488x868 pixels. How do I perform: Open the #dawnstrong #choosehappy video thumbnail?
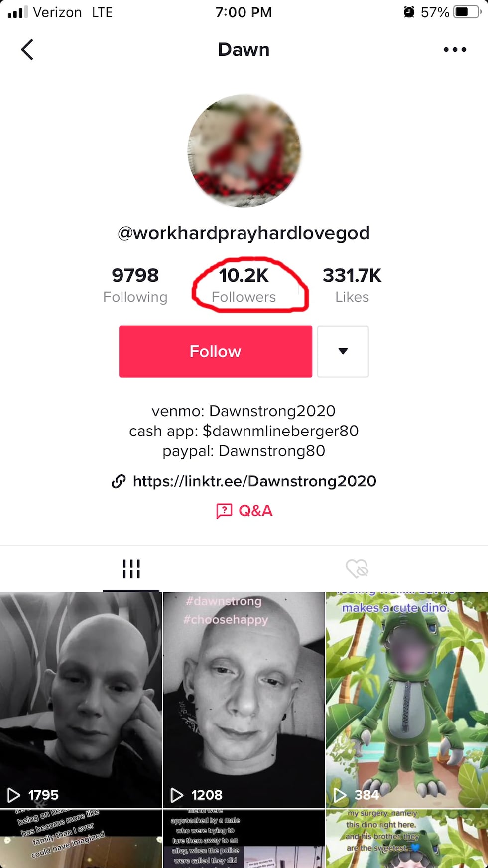[244, 698]
